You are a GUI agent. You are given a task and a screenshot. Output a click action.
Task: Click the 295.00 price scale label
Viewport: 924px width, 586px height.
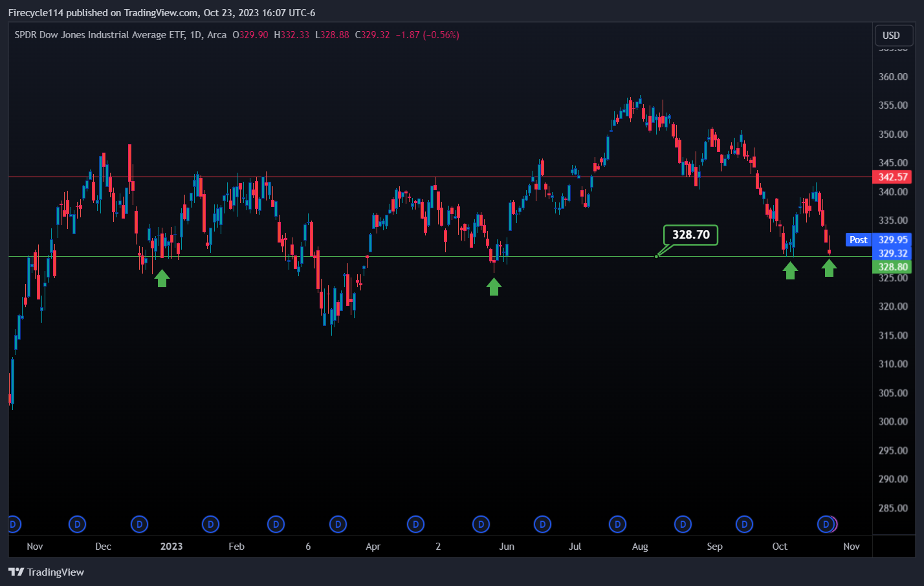pos(893,451)
